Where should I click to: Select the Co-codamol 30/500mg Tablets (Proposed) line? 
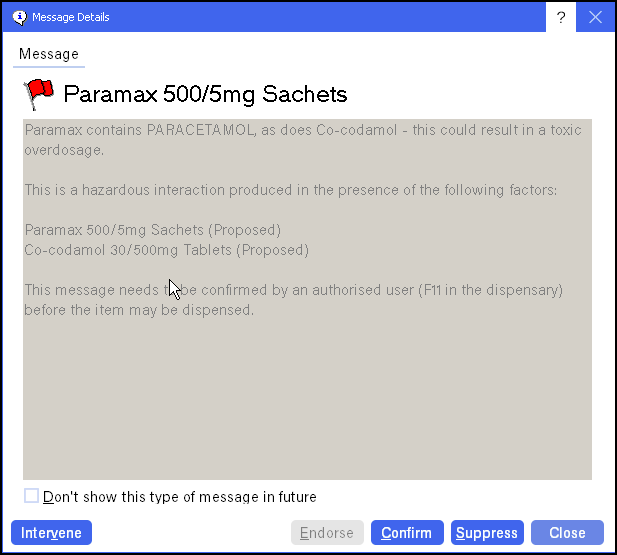tap(166, 250)
